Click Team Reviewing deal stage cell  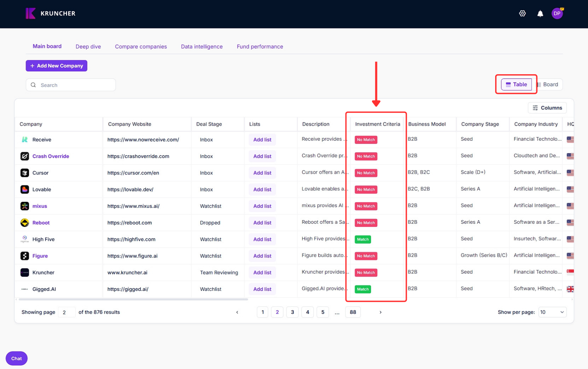[x=219, y=273]
